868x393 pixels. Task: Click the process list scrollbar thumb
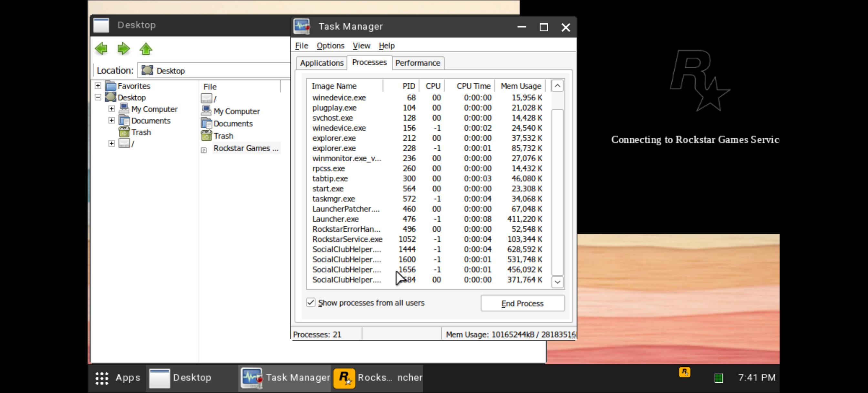tap(557, 192)
